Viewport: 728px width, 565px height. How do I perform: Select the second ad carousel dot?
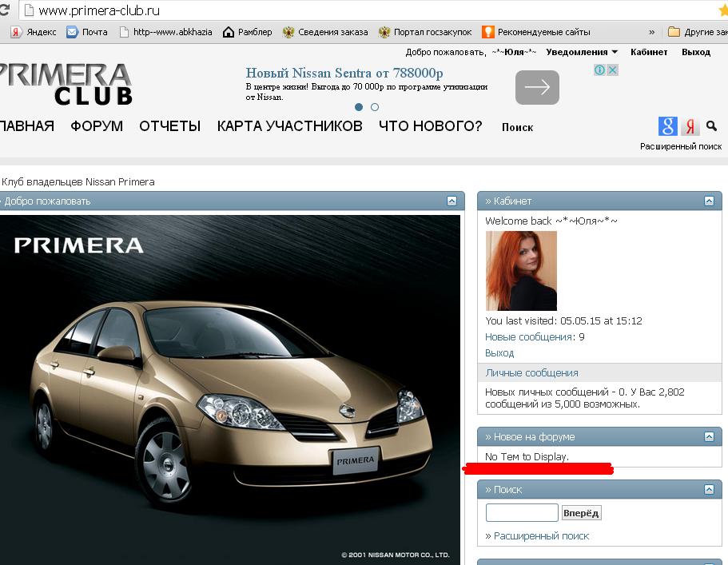coord(375,107)
